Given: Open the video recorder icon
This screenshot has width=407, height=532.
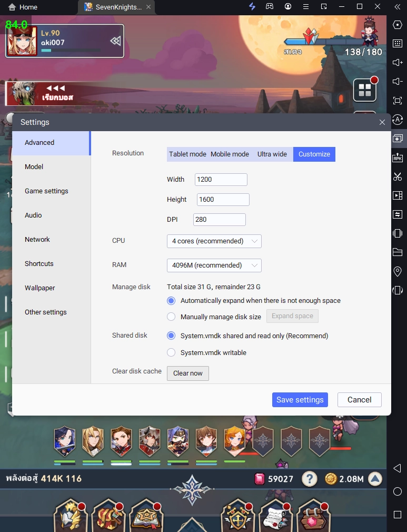Looking at the screenshot, I should click(398, 195).
